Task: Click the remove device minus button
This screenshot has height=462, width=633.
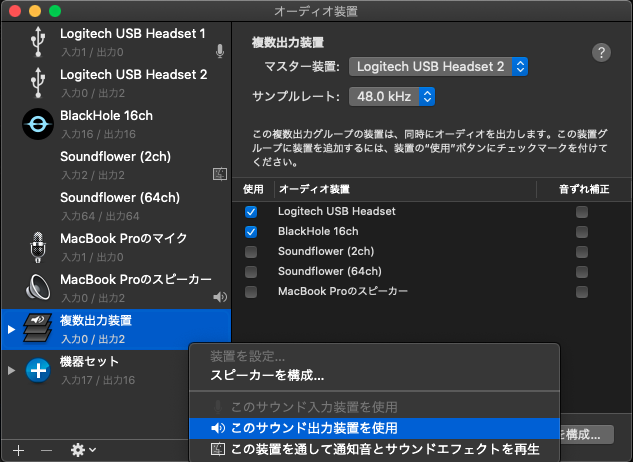Action: tap(46, 450)
